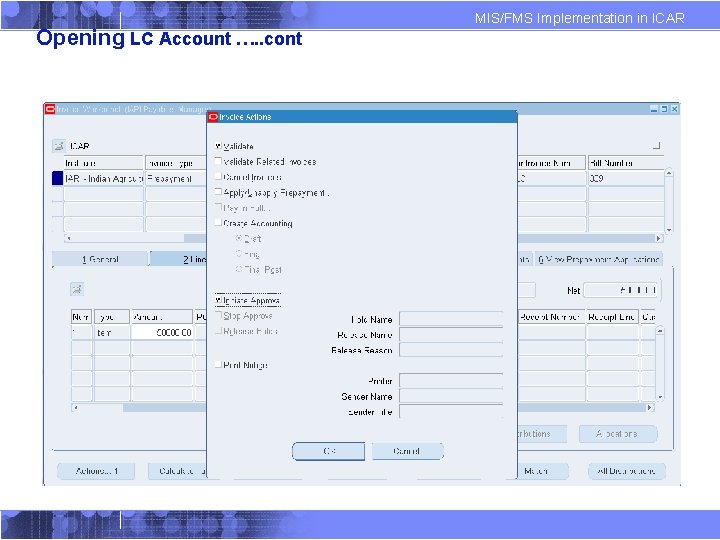Check the Stop Approval option
Viewport: 720px width, 540px height.
click(219, 315)
